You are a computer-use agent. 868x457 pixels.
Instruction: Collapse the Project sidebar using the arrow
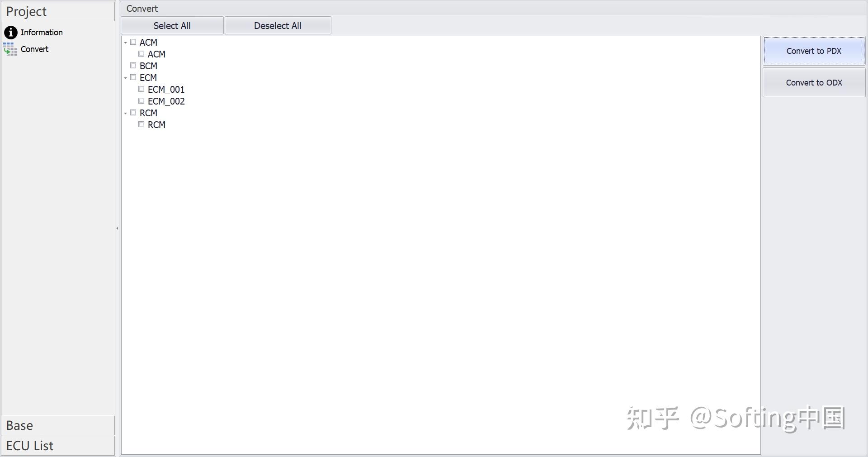117,228
